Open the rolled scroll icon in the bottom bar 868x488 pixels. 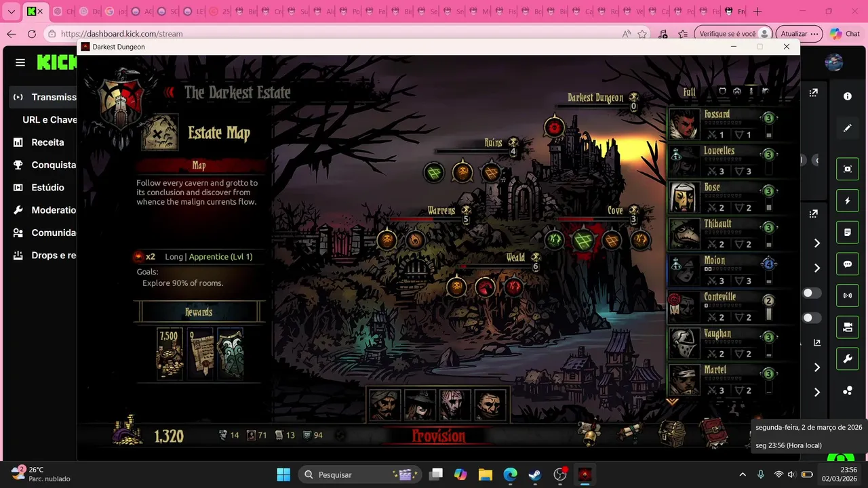[630, 433]
